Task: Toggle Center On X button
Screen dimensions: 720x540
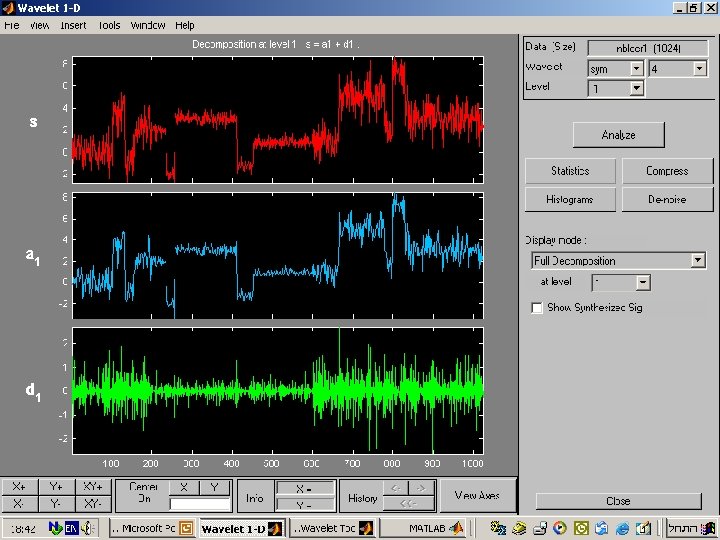Action: coord(184,487)
